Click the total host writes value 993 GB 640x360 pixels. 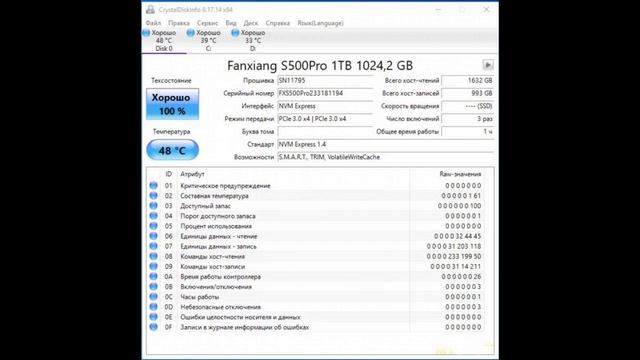pos(468,93)
